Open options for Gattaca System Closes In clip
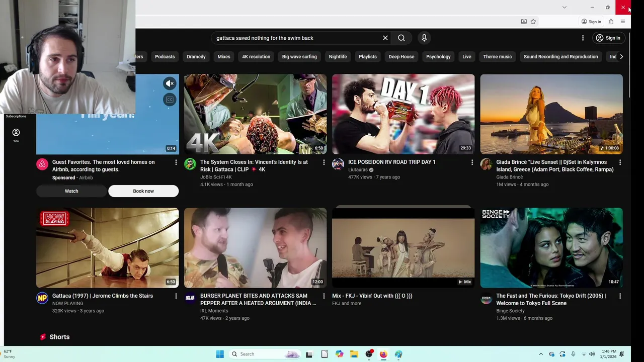Viewport: 644px width, 362px height. [x=324, y=162]
